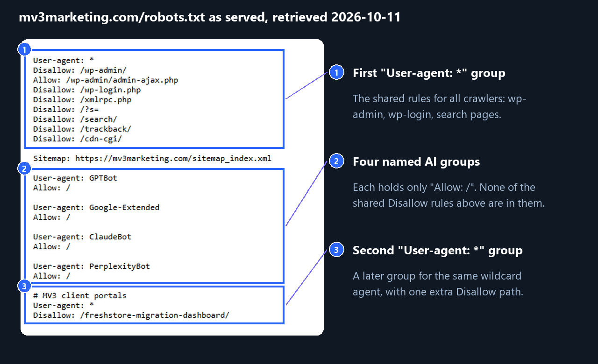Select the "Four named AI groups" heading
598x364 pixels.
tap(416, 161)
